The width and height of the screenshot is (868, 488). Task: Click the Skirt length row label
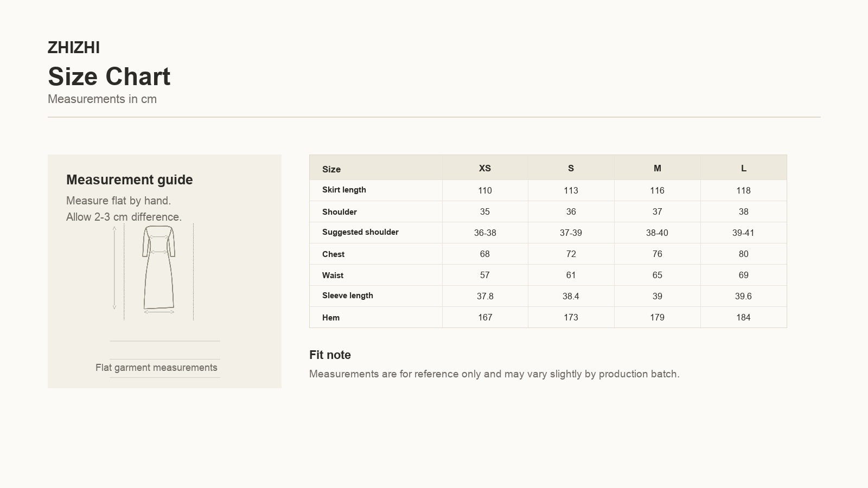[344, 190]
